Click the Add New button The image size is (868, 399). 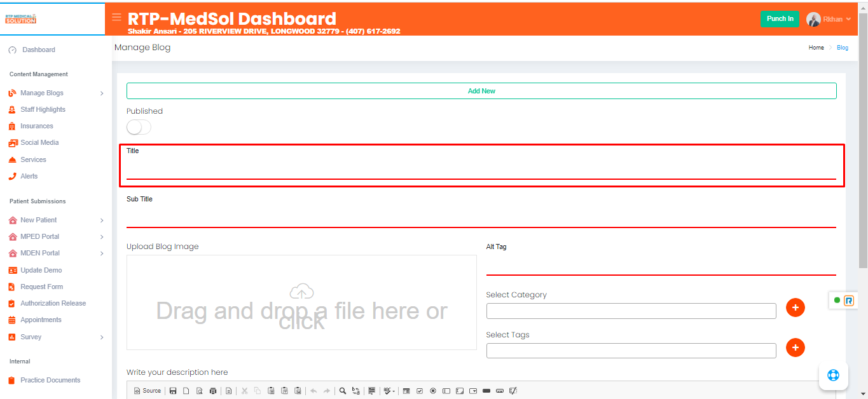[481, 91]
